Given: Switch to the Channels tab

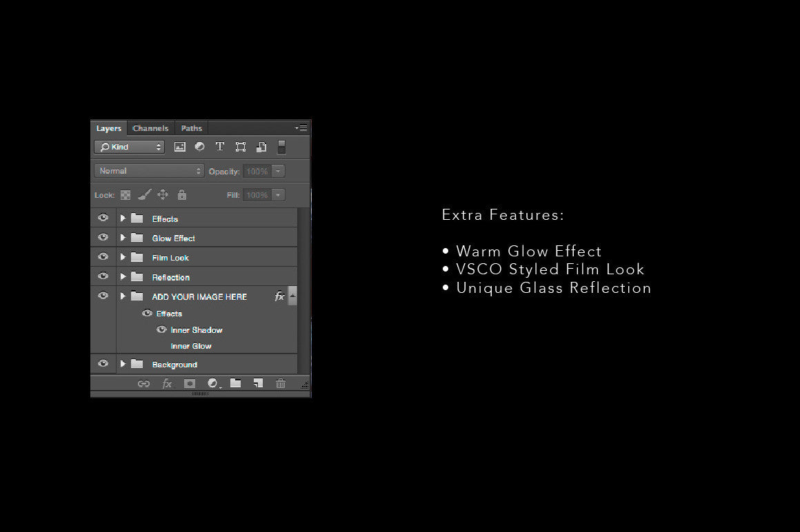Looking at the screenshot, I should (x=150, y=128).
